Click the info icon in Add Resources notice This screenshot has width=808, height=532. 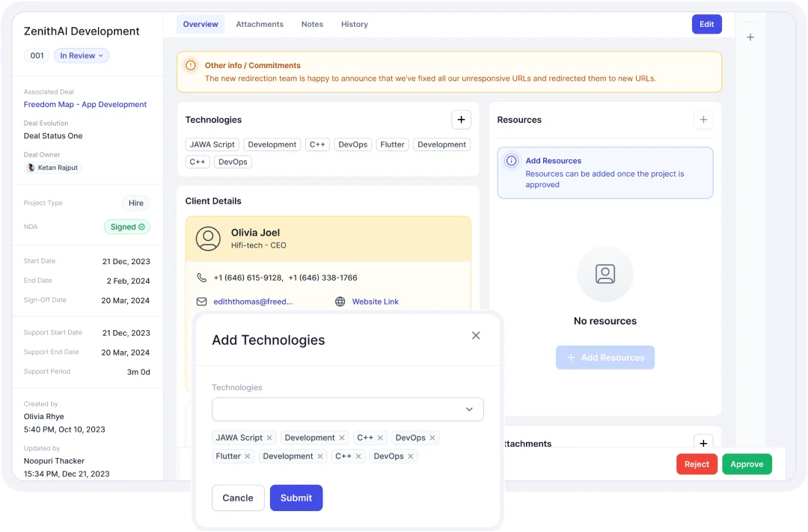click(512, 161)
